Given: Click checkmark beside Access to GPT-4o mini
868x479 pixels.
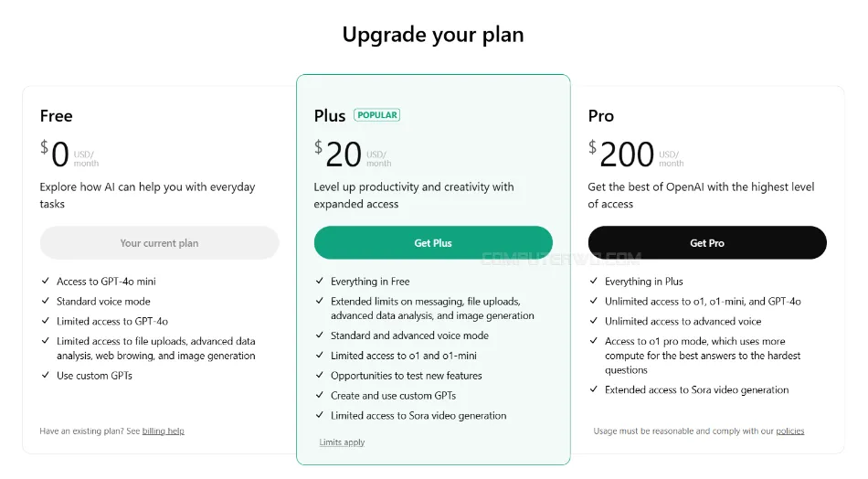Looking at the screenshot, I should [46, 281].
